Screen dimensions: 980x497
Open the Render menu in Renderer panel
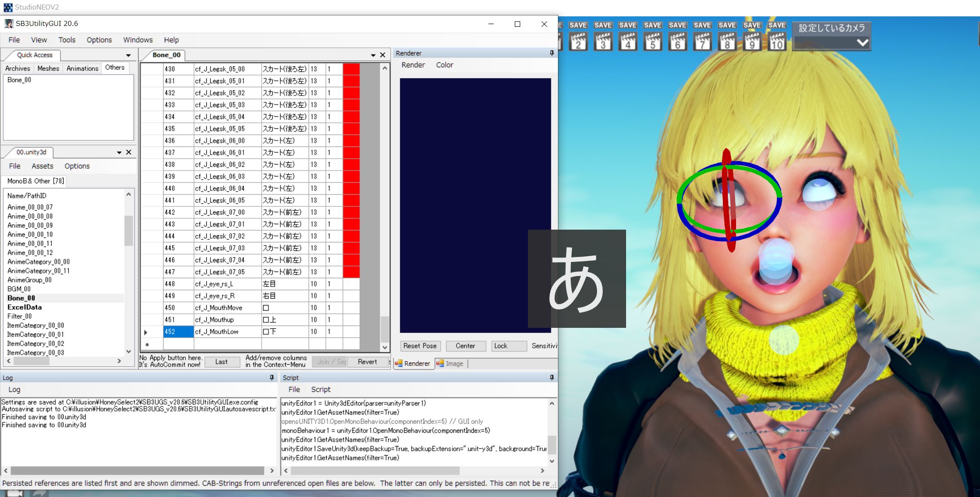tap(413, 65)
